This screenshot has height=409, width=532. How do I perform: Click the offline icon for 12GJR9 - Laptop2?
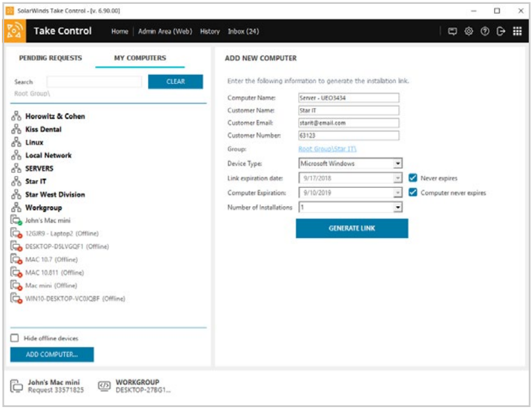coord(16,233)
